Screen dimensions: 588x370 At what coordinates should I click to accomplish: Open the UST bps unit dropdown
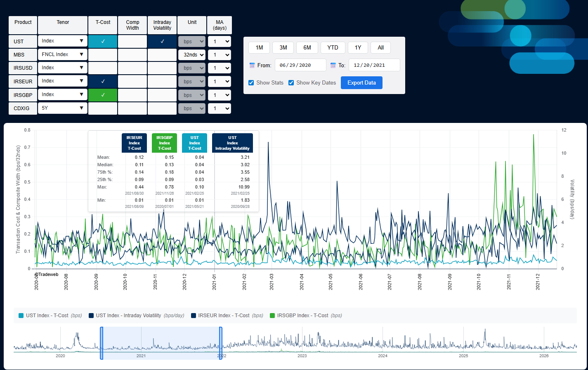click(x=192, y=42)
